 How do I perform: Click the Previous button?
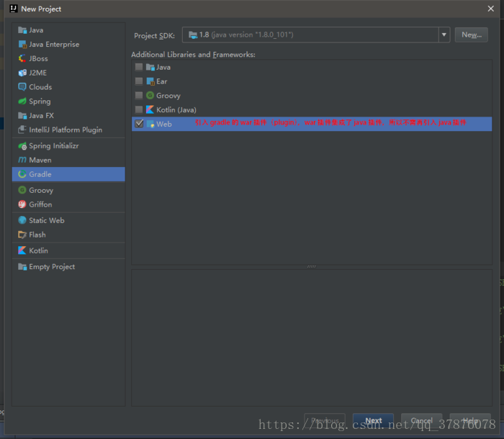[325, 420]
